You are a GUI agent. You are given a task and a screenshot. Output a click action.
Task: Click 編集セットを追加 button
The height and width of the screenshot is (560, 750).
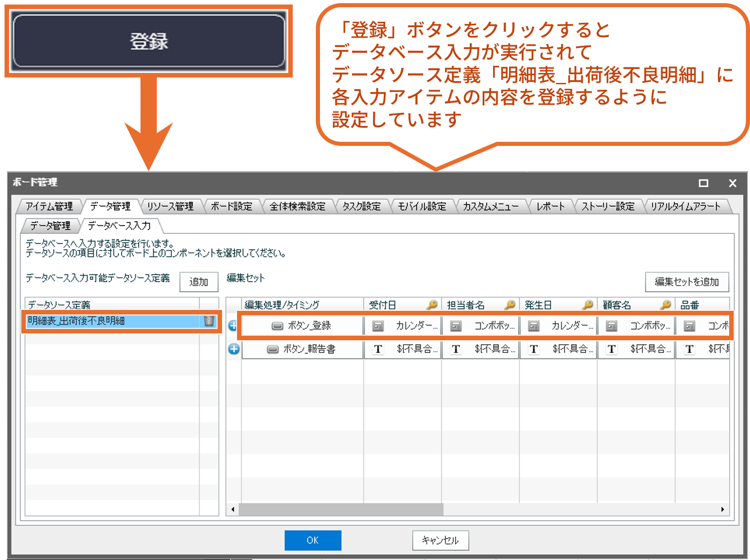tap(687, 282)
